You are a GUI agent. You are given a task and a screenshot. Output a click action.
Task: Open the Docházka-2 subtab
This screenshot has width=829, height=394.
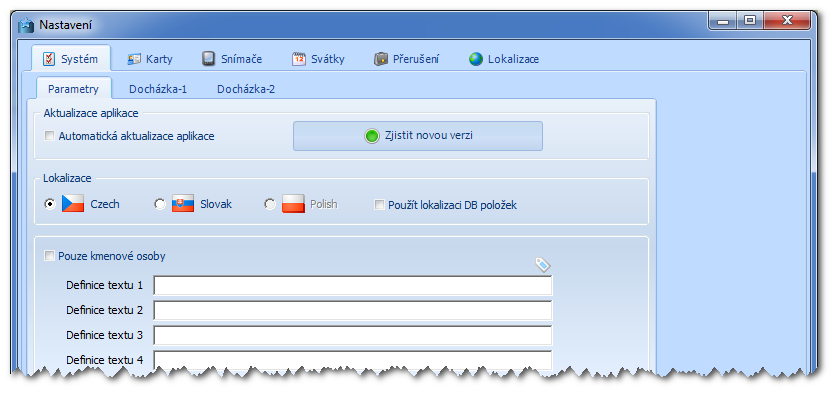point(246,89)
